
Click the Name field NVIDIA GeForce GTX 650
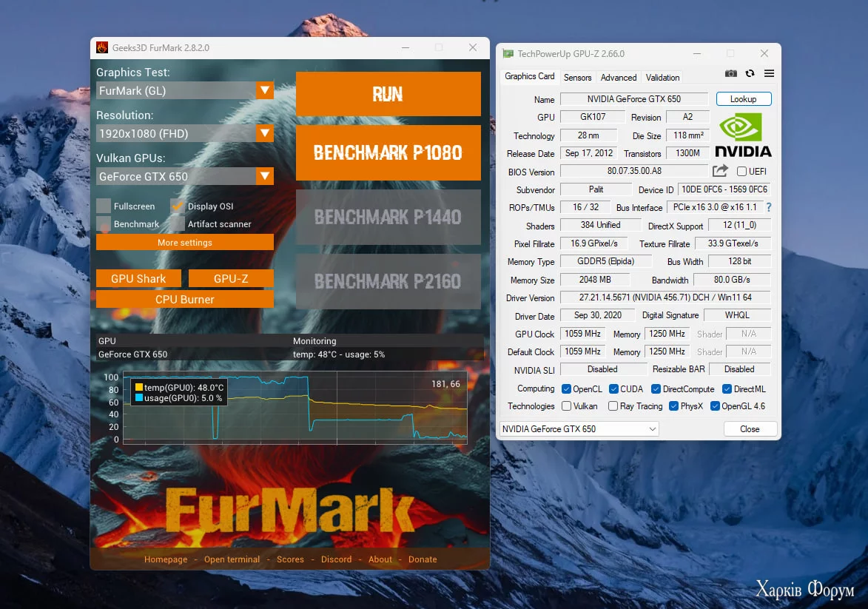point(634,99)
